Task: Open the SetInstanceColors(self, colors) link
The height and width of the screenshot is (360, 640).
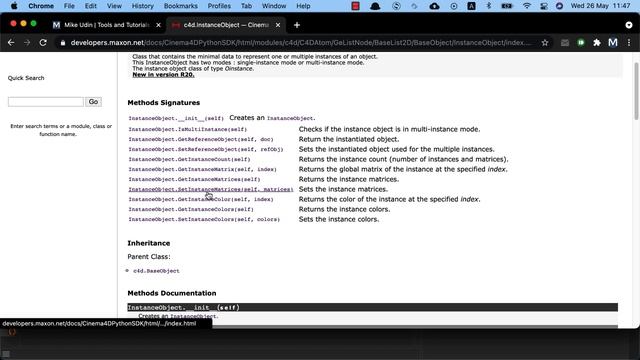Action: [x=204, y=219]
